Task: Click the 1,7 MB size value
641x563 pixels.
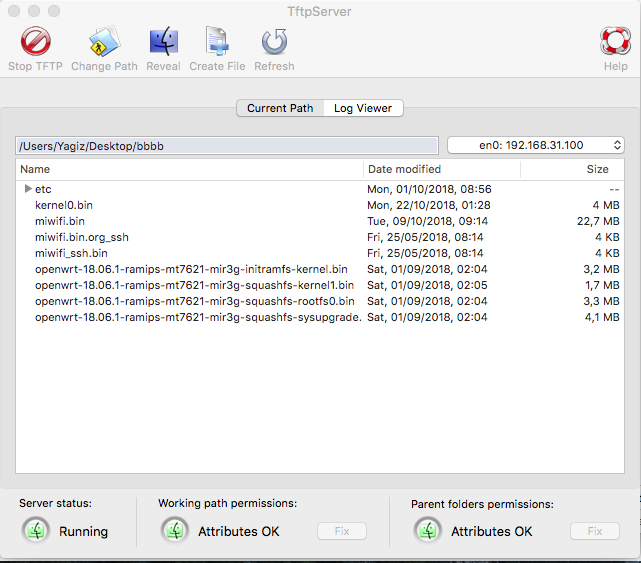Action: click(x=602, y=285)
